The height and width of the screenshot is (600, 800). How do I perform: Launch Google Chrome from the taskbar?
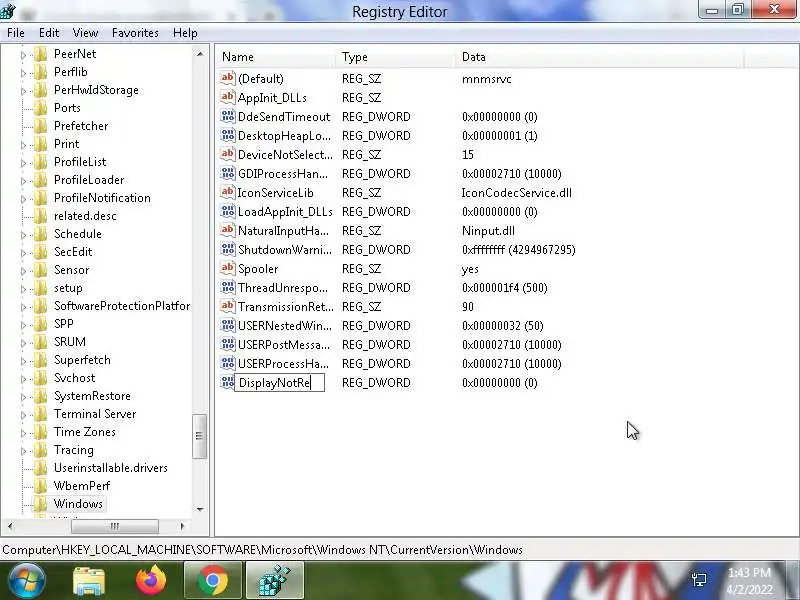click(213, 581)
